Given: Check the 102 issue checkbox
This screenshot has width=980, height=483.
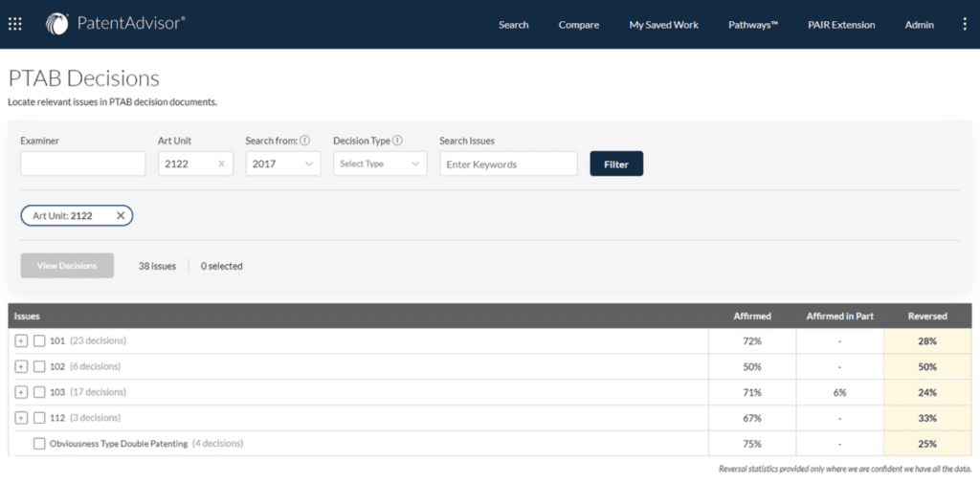Looking at the screenshot, I should tap(39, 366).
